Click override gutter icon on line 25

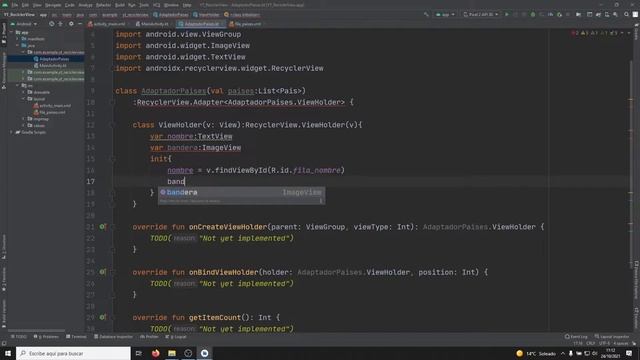coord(102,272)
